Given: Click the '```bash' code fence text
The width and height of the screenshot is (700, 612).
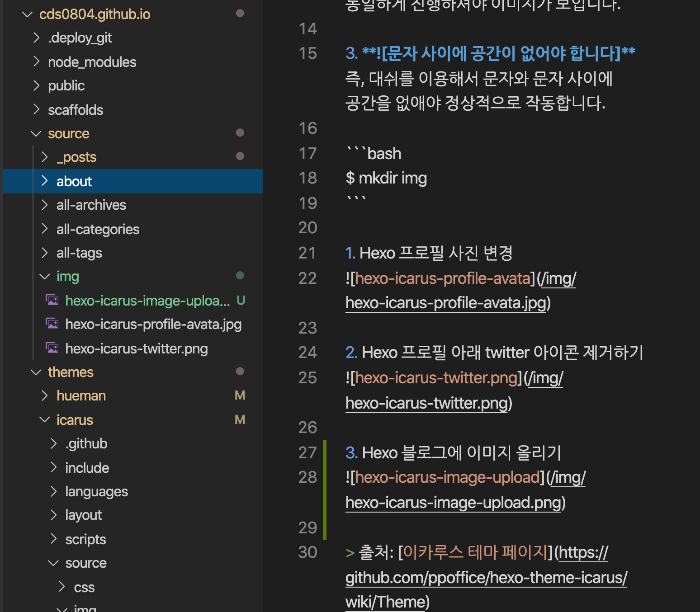Looking at the screenshot, I should pos(374,154).
